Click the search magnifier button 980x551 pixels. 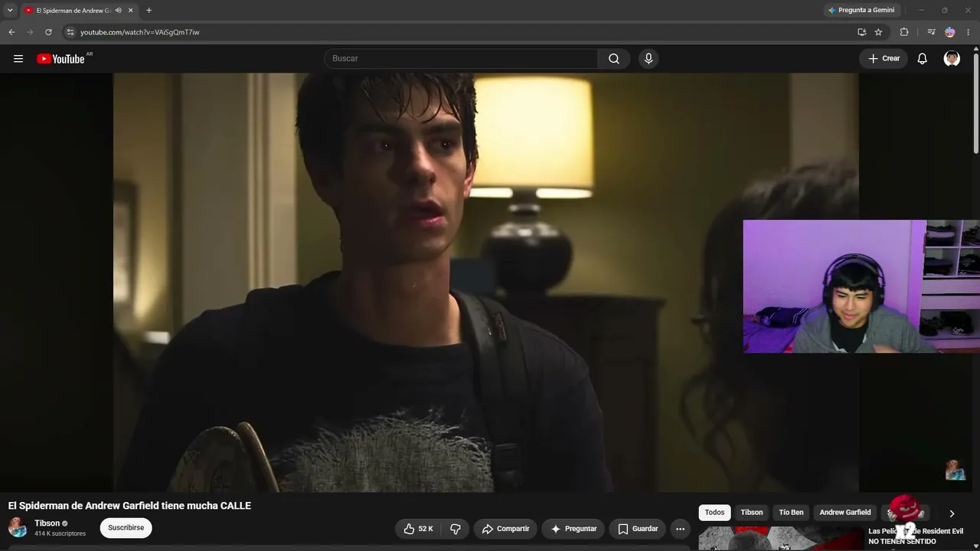coord(614,59)
